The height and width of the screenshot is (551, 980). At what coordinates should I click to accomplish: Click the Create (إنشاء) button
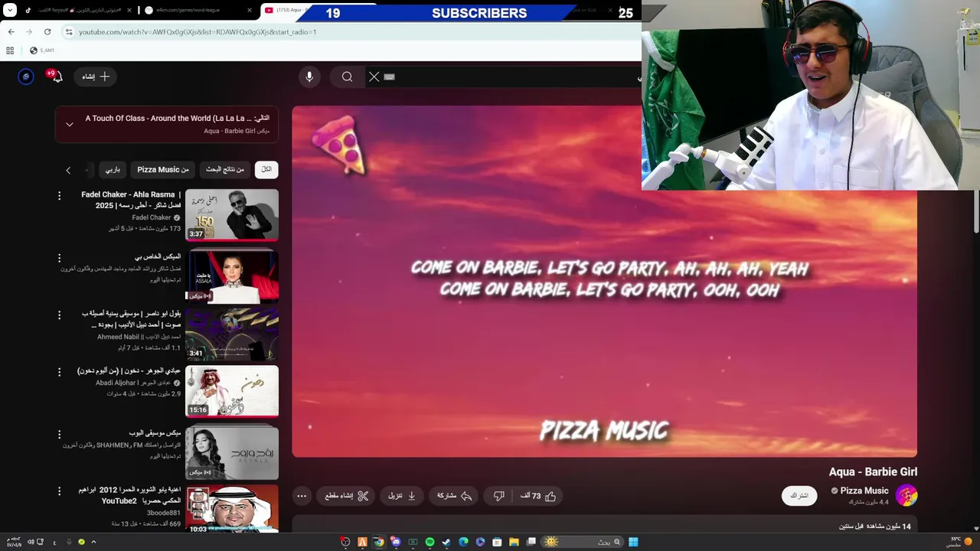click(96, 77)
